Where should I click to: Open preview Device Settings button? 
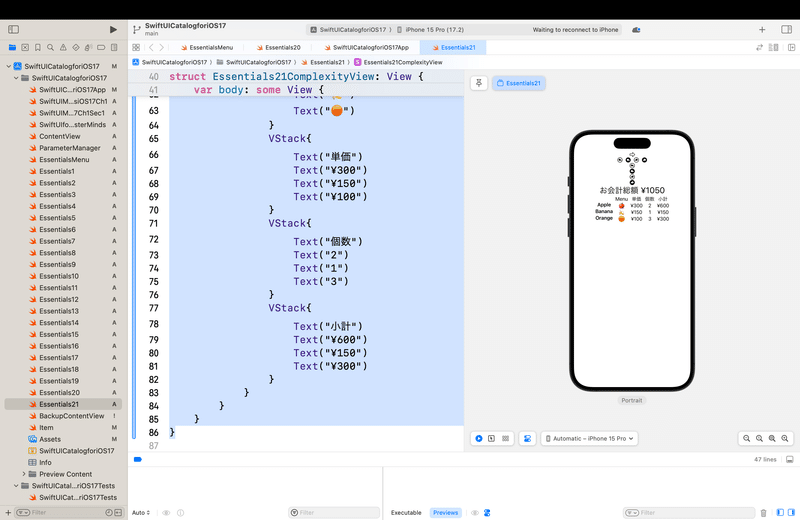(x=528, y=438)
